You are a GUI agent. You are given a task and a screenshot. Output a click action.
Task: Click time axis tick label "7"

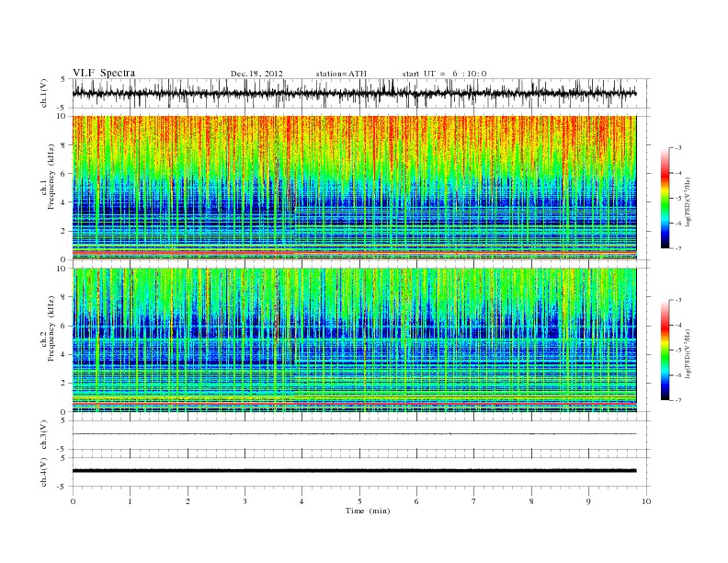[x=474, y=501]
